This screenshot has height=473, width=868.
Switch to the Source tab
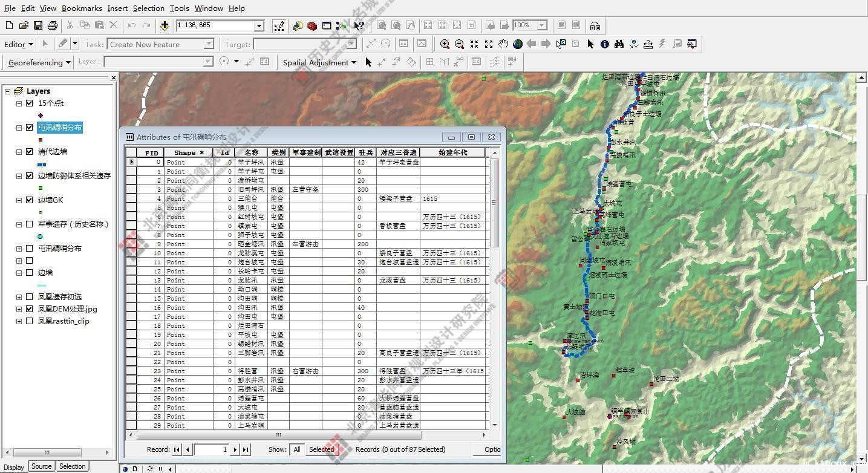point(41,466)
